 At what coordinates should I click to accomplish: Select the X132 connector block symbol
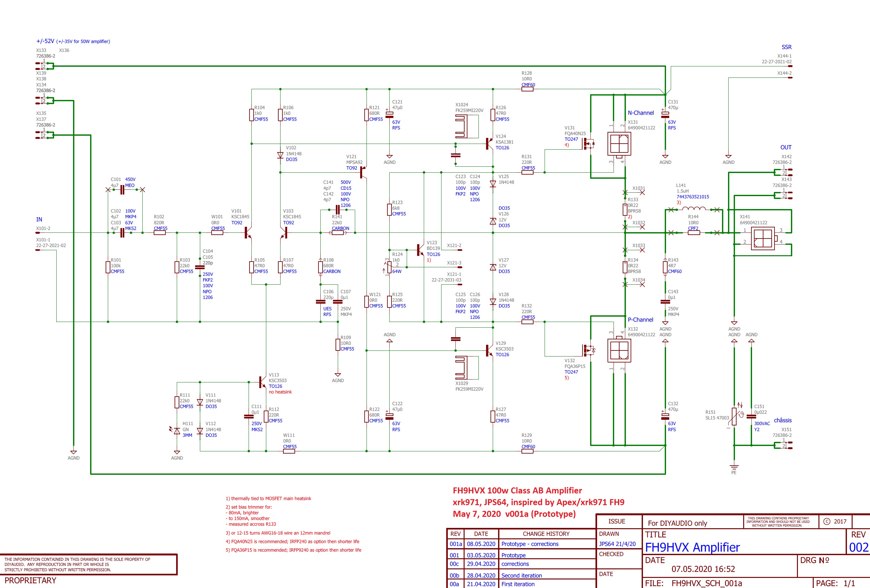click(x=619, y=350)
